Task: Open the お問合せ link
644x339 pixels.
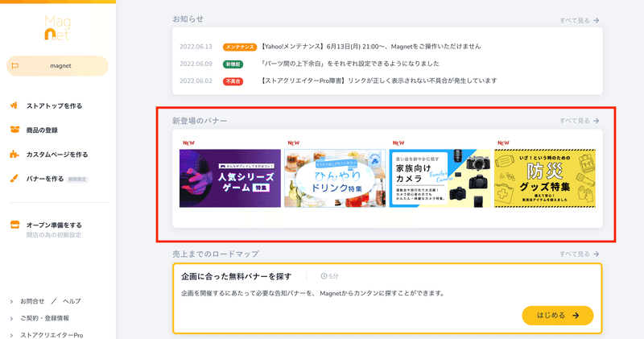Action: pyautogui.click(x=32, y=301)
